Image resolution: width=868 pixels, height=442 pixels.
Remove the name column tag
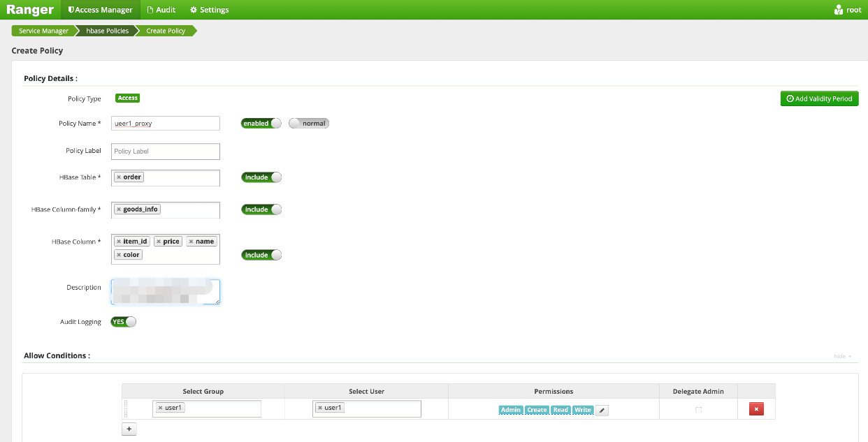tap(191, 242)
